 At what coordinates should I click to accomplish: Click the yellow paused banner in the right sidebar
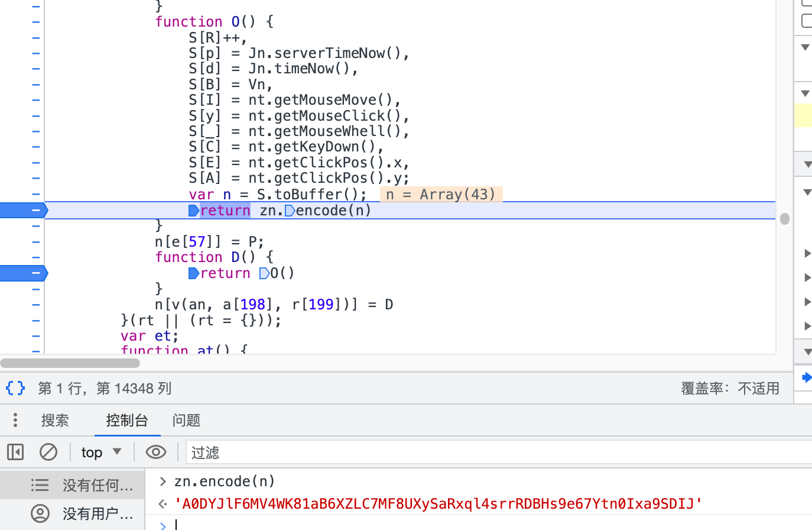point(803,115)
